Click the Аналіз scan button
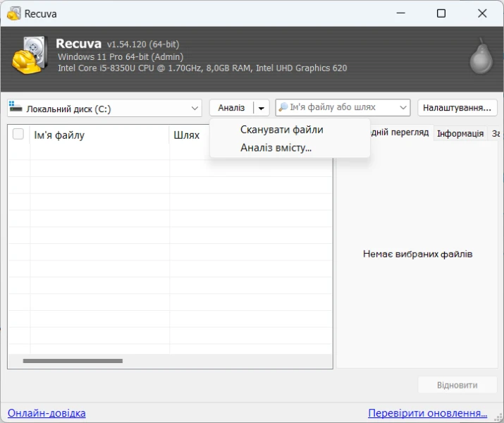504x423 pixels. pyautogui.click(x=231, y=108)
